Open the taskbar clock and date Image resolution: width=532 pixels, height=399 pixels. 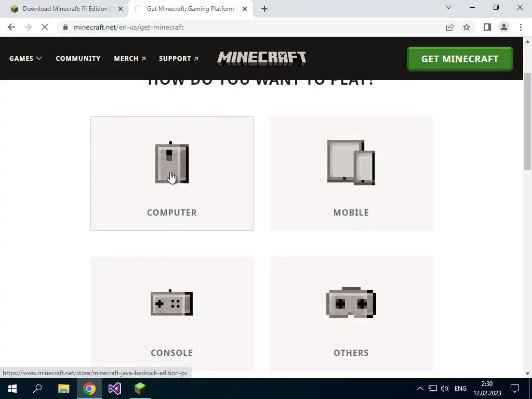487,389
